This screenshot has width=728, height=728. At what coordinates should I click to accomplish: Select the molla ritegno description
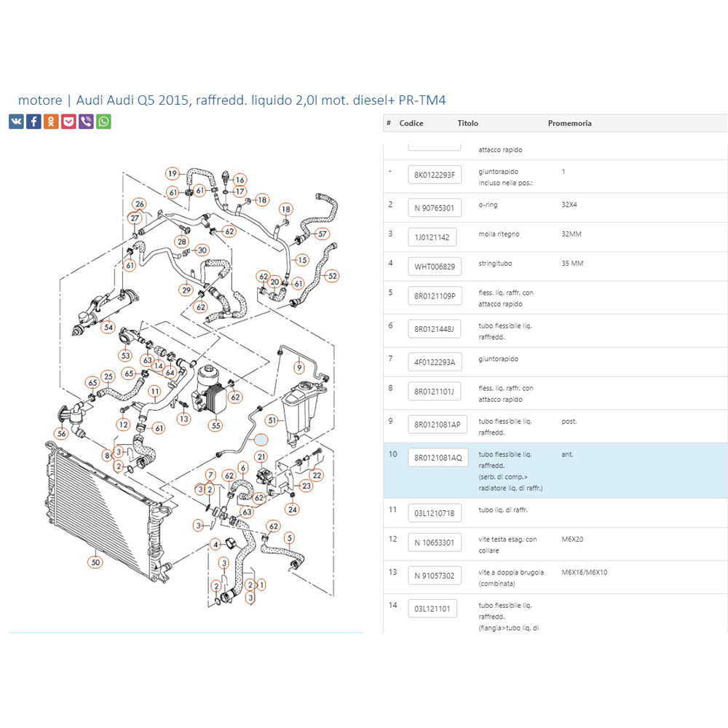(499, 234)
